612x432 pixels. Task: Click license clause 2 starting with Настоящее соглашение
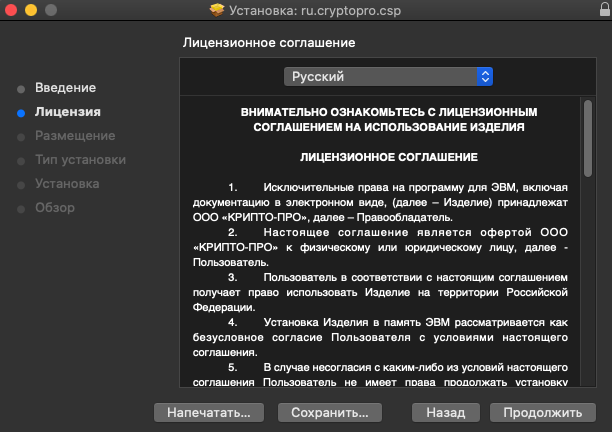[380, 247]
